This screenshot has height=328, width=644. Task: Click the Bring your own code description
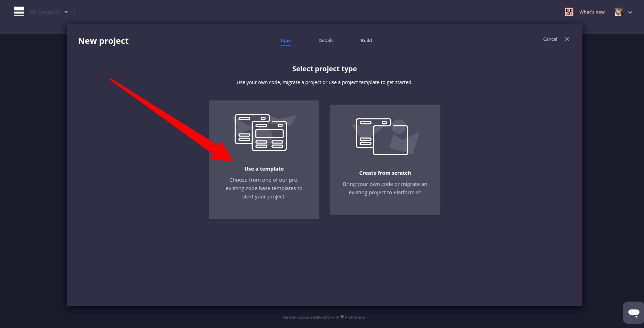click(385, 188)
